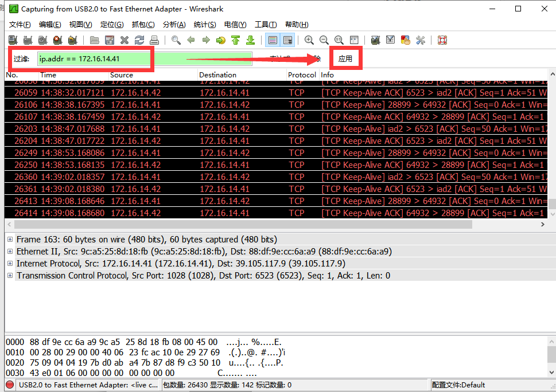Expand Transmission Control Protocol tree node
The height and width of the screenshot is (392, 556).
tap(10, 276)
